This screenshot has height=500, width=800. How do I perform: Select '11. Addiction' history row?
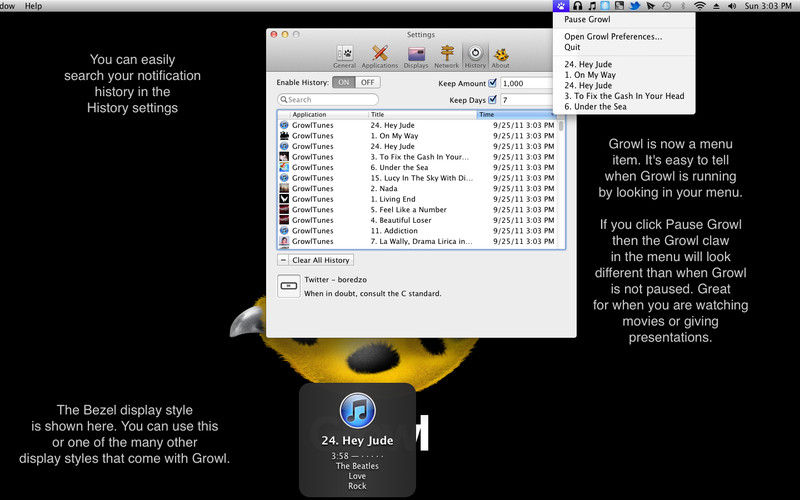[x=417, y=231]
